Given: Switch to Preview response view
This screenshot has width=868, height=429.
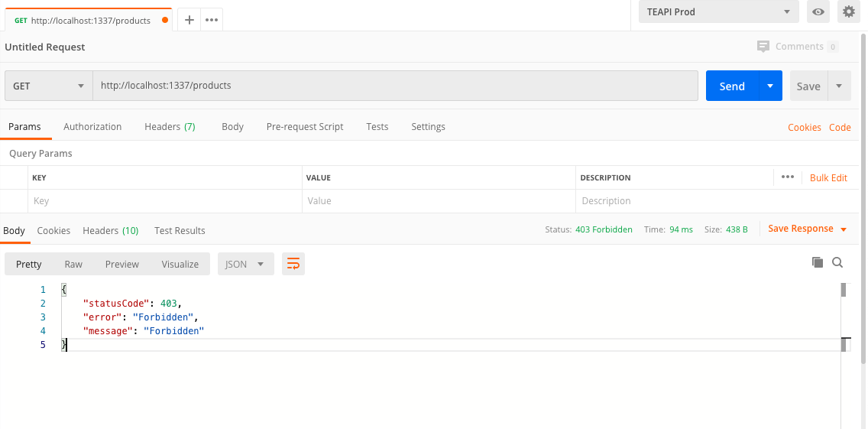Looking at the screenshot, I should (122, 264).
